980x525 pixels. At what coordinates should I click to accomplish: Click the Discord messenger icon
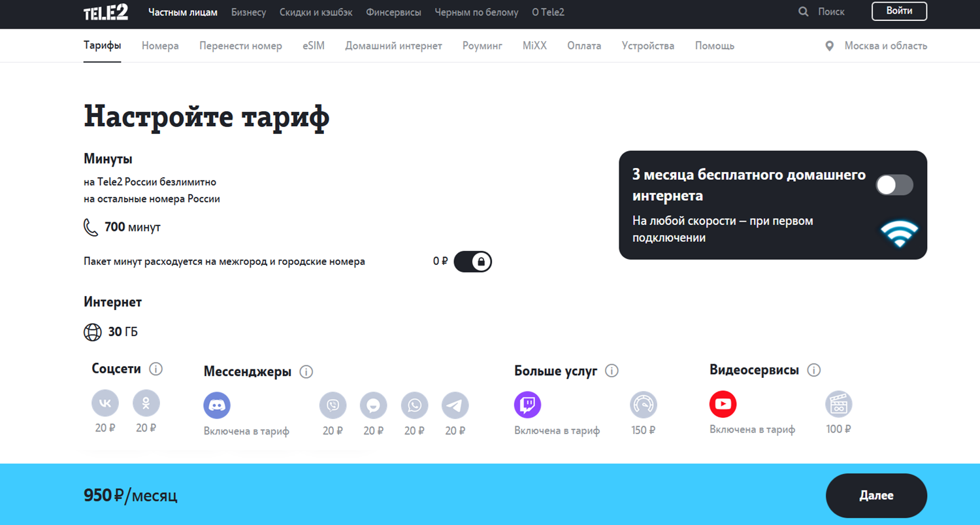217,405
